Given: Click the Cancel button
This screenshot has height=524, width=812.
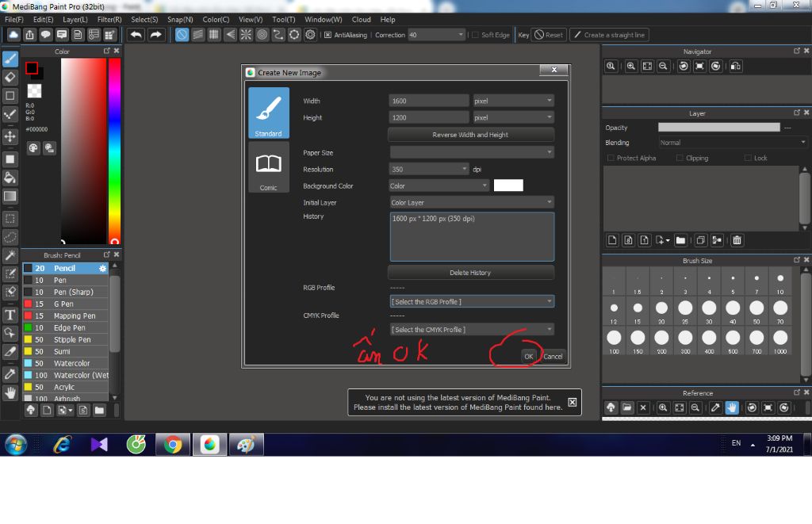Looking at the screenshot, I should [553, 356].
